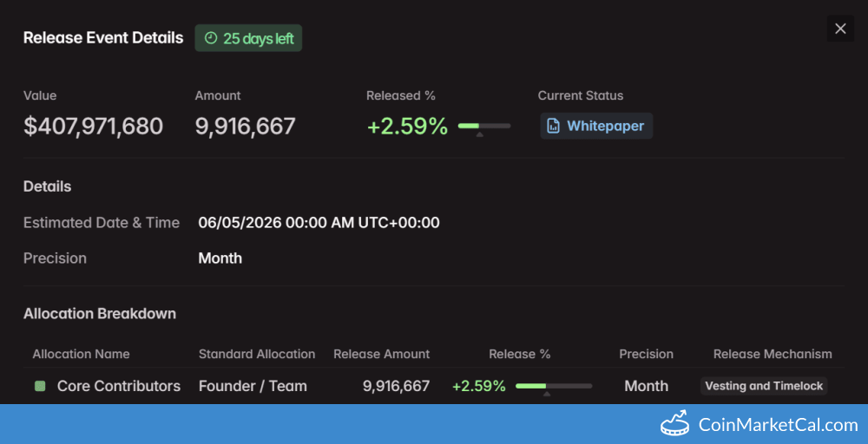Viewport: 868px width, 444px height.
Task: Click the Whitepaper document icon
Action: pyautogui.click(x=553, y=127)
